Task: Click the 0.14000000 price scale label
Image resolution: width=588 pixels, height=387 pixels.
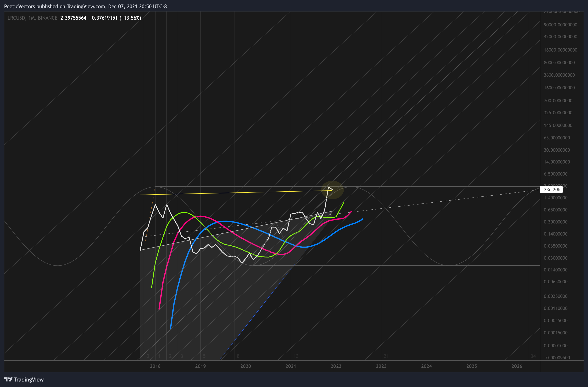Action: 555,234
